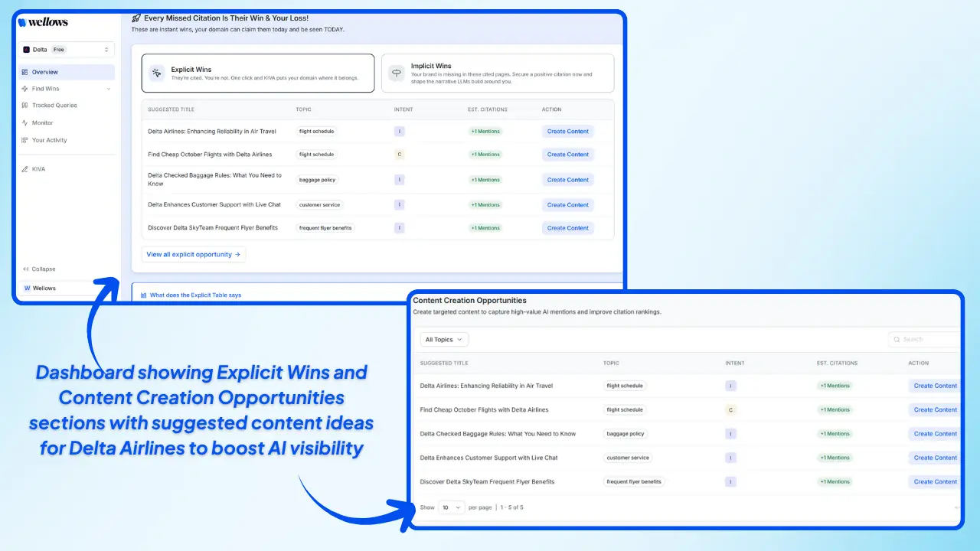The height and width of the screenshot is (551, 980).
Task: Open the Monitor sidebar icon
Action: (25, 122)
